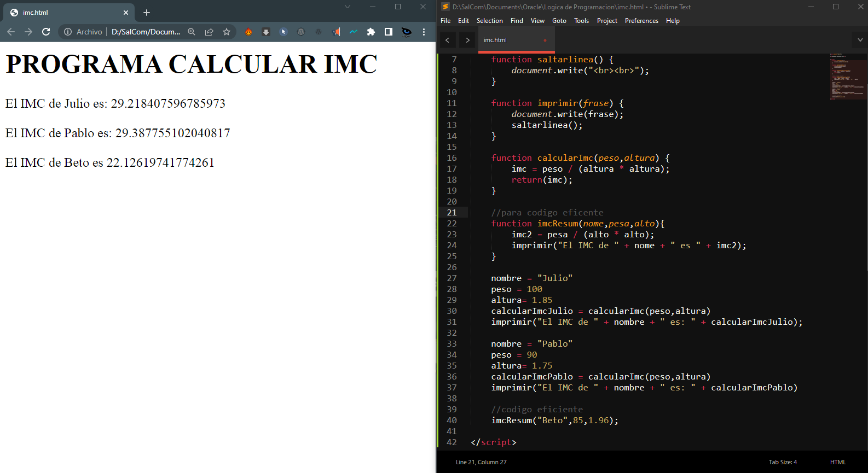
Task: Click the Chrome forward arrow button
Action: tap(28, 32)
